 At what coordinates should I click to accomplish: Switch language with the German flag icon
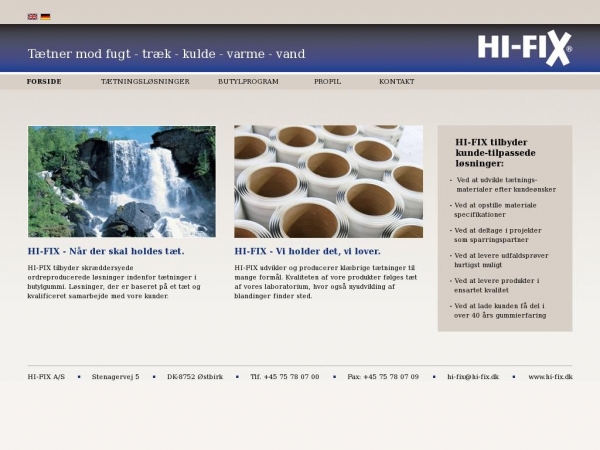pos(46,16)
